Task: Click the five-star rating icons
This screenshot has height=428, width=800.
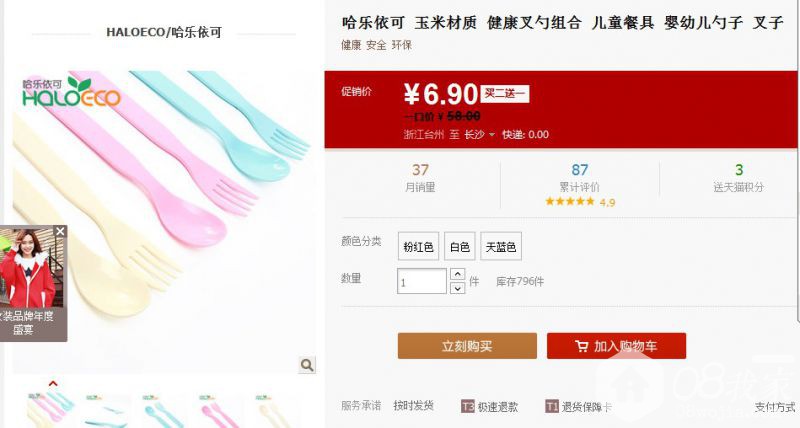Action: pyautogui.click(x=569, y=201)
